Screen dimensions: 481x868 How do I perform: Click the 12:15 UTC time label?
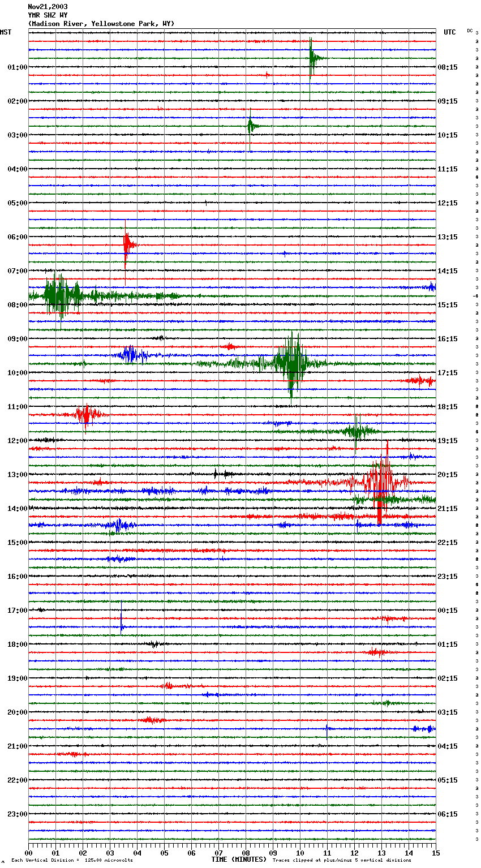pyautogui.click(x=448, y=203)
